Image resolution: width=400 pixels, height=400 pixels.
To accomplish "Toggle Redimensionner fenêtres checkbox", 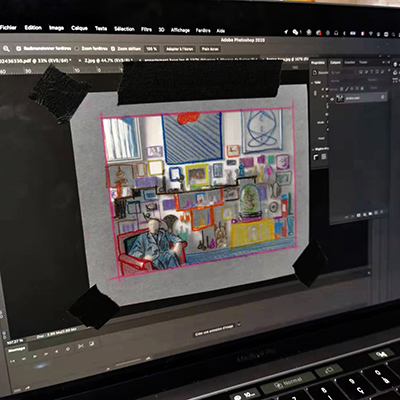I will click(x=19, y=49).
